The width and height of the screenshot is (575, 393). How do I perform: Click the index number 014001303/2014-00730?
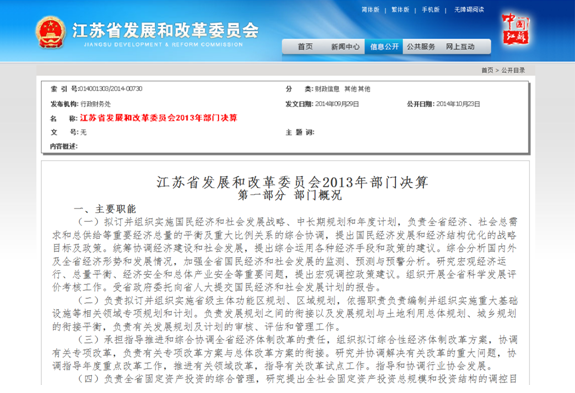coord(110,89)
